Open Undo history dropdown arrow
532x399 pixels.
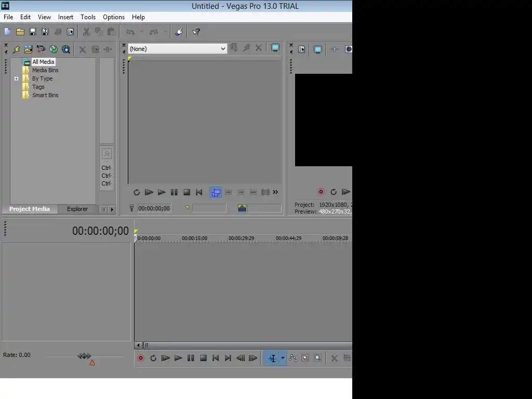(x=142, y=32)
